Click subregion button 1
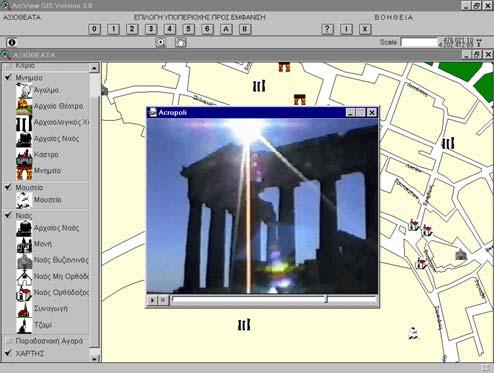The height and width of the screenshot is (373, 494). (x=113, y=29)
